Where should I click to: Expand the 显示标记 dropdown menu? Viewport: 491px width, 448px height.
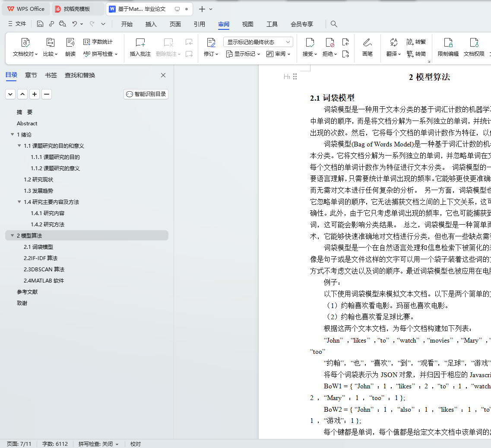tap(244, 54)
